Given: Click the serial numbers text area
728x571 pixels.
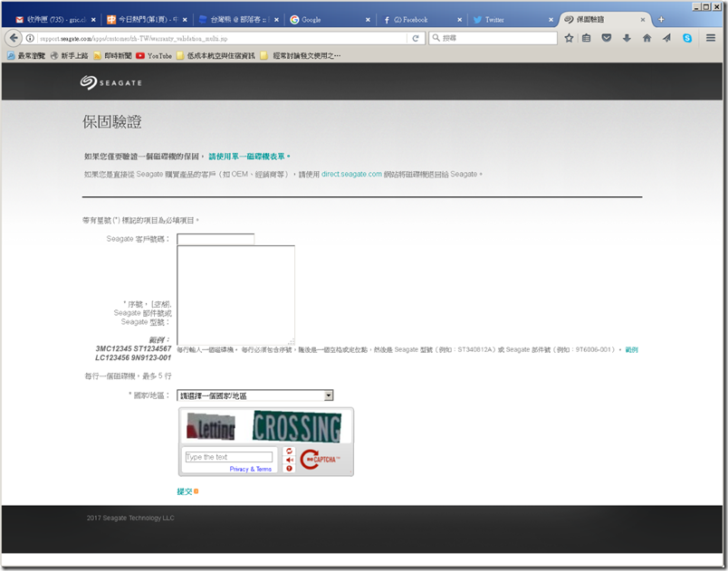Looking at the screenshot, I should (x=235, y=296).
